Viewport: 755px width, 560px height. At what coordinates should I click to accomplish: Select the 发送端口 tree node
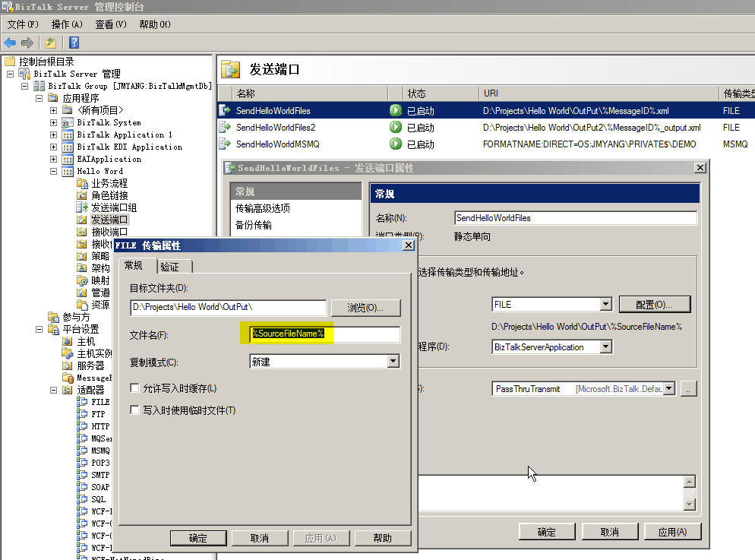pos(109,220)
